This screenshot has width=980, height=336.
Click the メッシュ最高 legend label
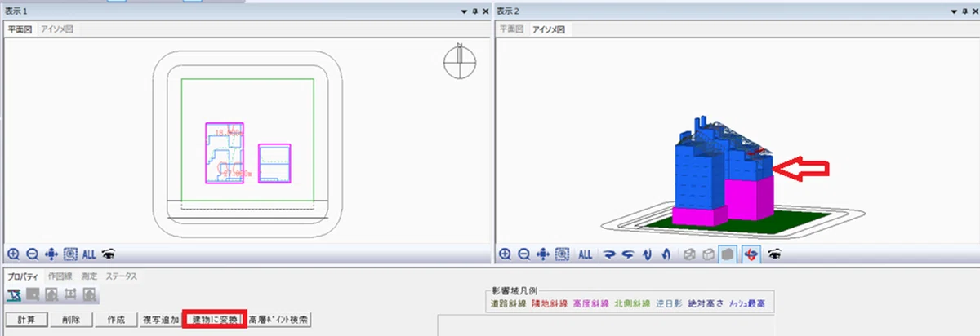[x=748, y=303]
